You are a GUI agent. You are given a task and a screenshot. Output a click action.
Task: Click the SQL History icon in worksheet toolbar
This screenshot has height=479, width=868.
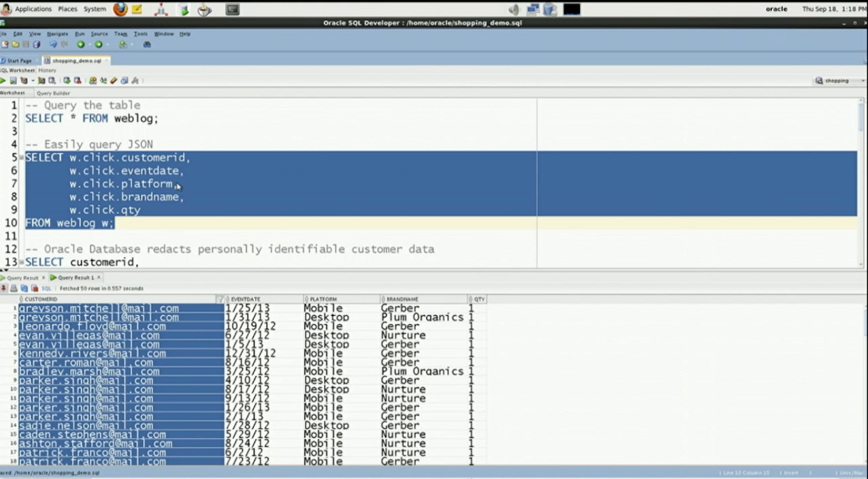tap(125, 81)
